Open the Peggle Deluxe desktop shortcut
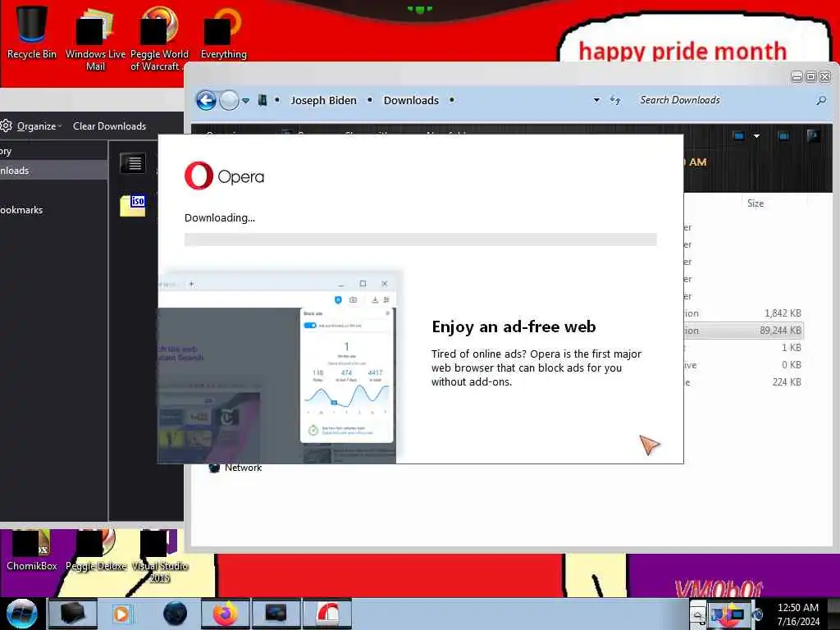 pyautogui.click(x=96, y=550)
